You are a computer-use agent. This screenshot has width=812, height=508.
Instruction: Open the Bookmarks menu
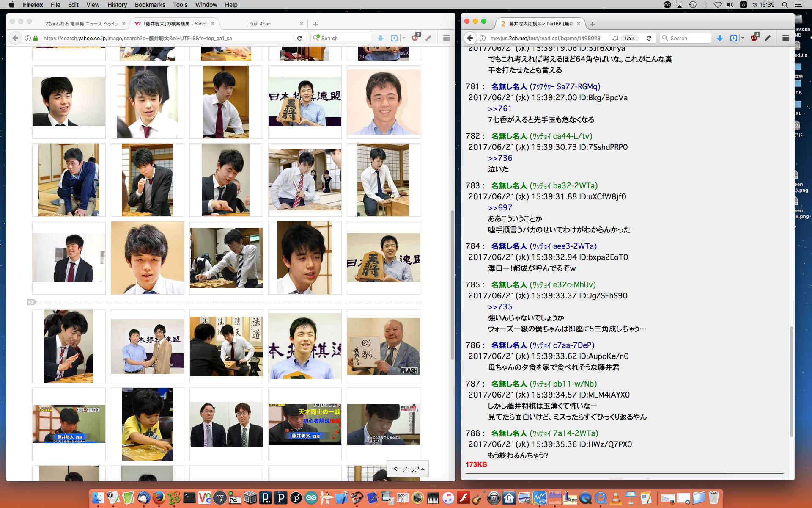[150, 5]
